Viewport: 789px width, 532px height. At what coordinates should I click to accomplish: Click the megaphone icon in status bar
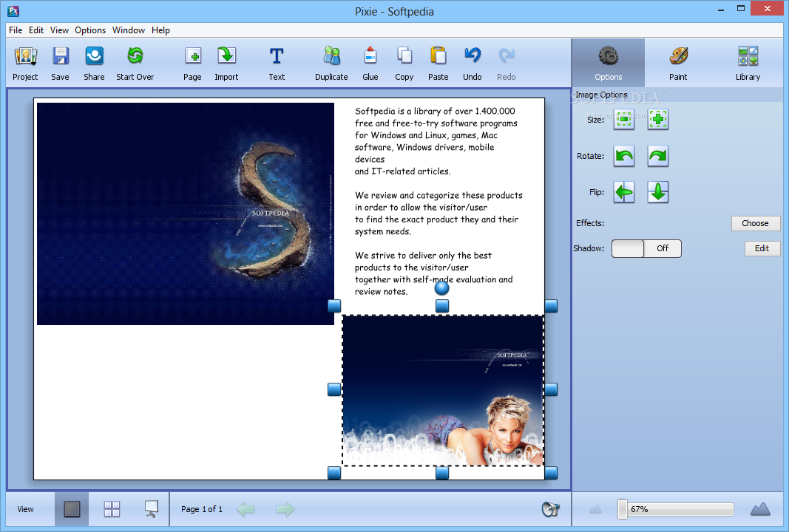[550, 509]
